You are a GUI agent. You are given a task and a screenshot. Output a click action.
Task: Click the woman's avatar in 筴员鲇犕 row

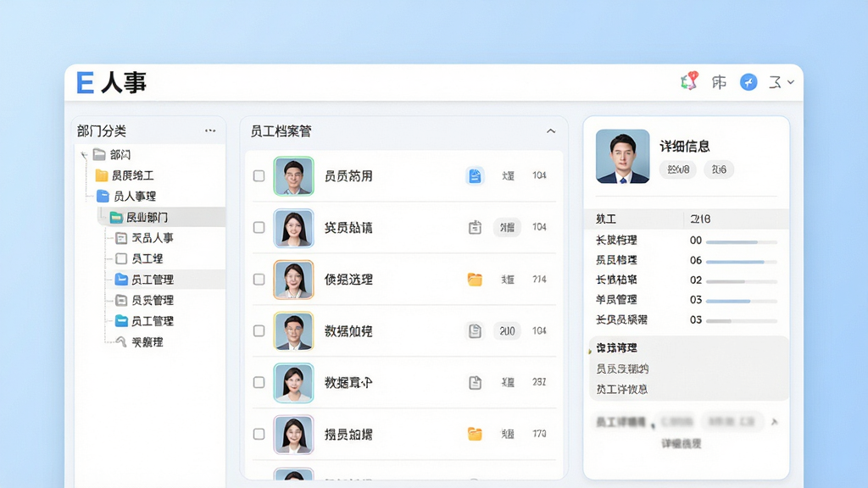click(293, 227)
